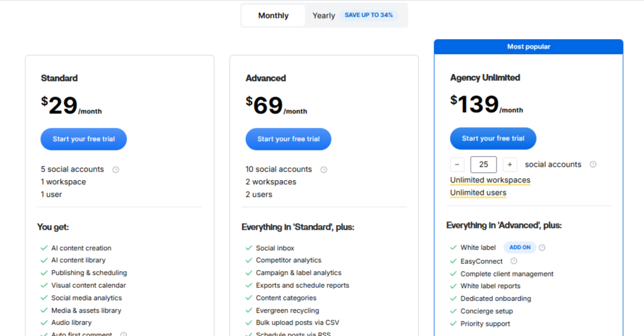Click info icon beside White label add-on
The image size is (644, 336).
(x=542, y=248)
